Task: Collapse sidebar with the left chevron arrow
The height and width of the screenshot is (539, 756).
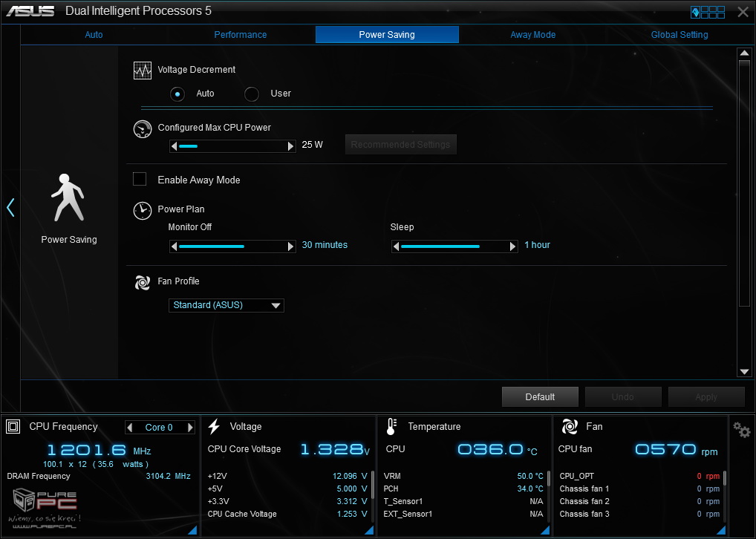Action: 10,207
